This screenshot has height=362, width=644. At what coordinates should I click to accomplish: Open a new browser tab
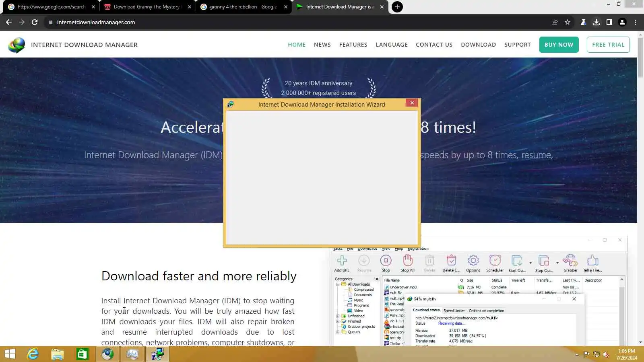click(397, 7)
